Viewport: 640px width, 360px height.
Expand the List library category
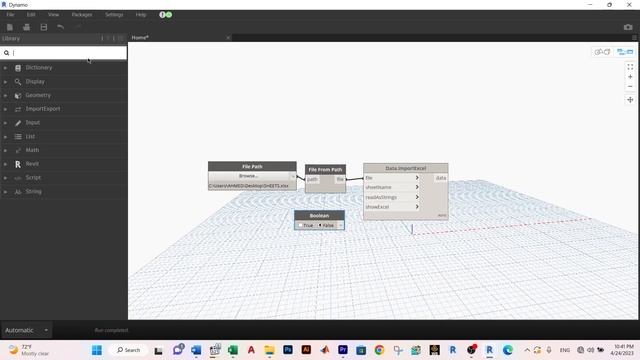point(5,137)
